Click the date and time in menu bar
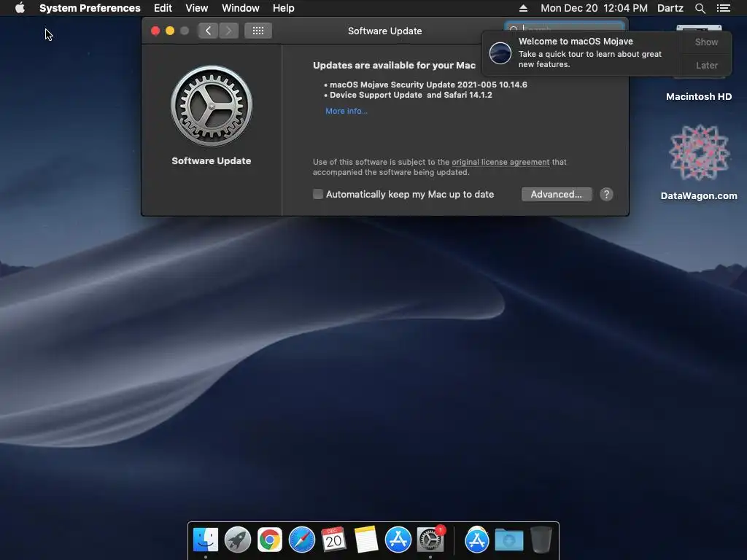The image size is (747, 560). point(594,8)
